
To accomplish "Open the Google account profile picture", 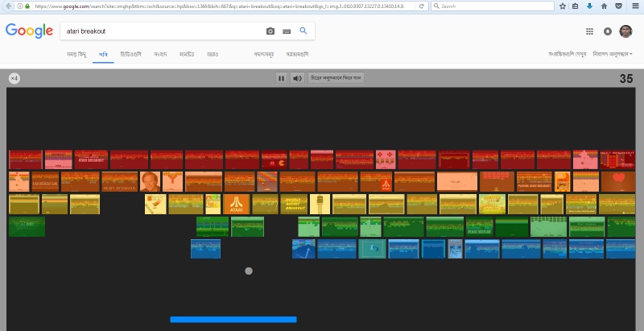I will [625, 31].
